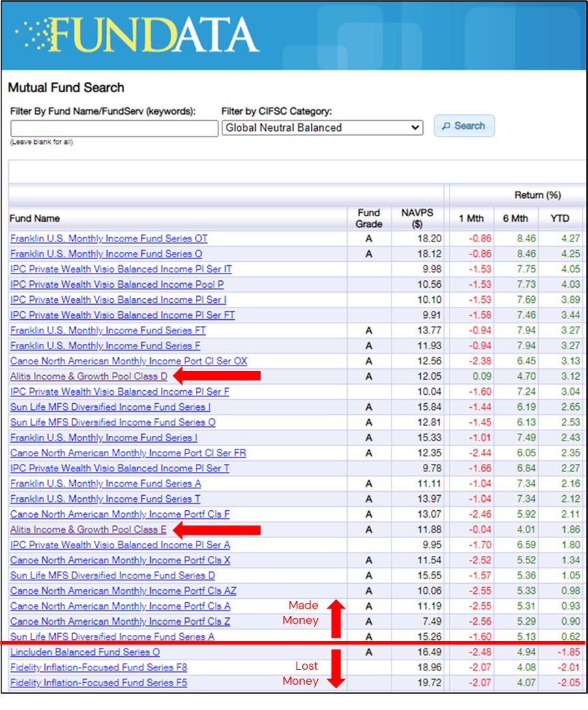
Task: Click the Return (%) group header
Action: 538,195
